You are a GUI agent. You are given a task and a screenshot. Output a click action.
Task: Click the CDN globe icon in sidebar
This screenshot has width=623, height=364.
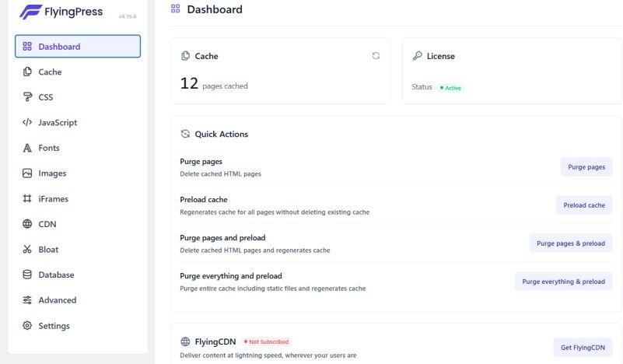27,224
